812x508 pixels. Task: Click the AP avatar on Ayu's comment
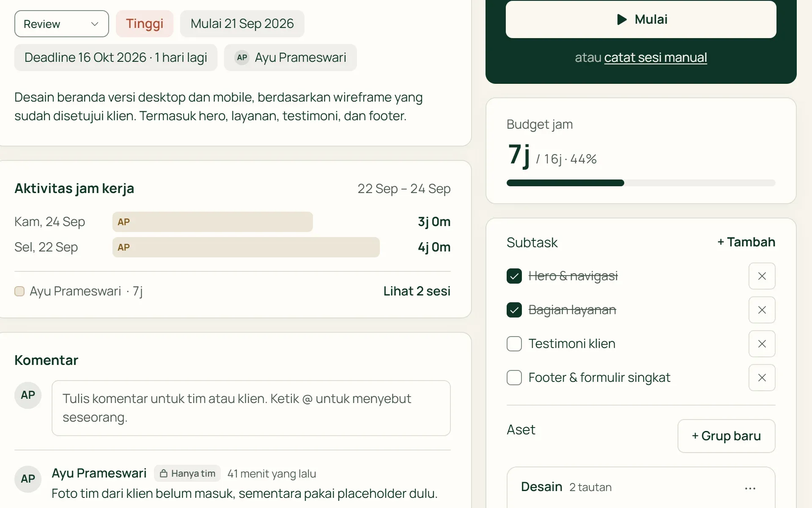click(x=28, y=479)
